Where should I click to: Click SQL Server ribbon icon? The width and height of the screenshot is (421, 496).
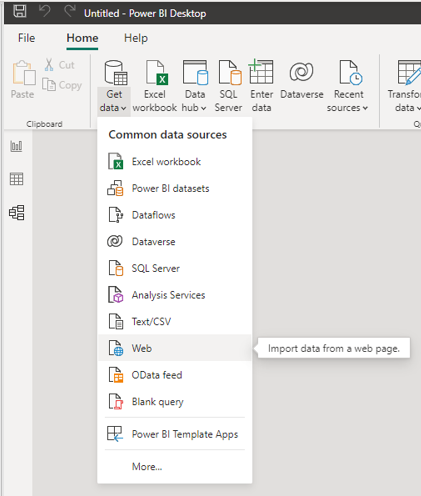click(x=230, y=73)
